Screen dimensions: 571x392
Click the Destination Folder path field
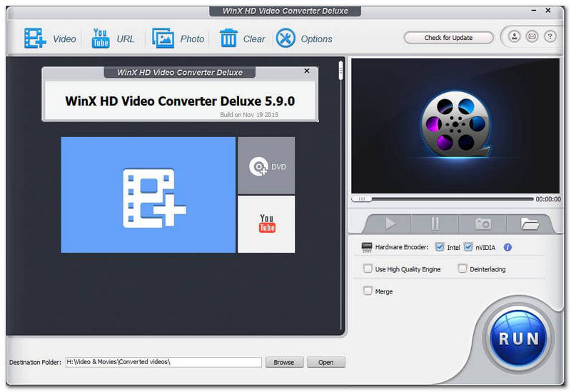click(163, 362)
